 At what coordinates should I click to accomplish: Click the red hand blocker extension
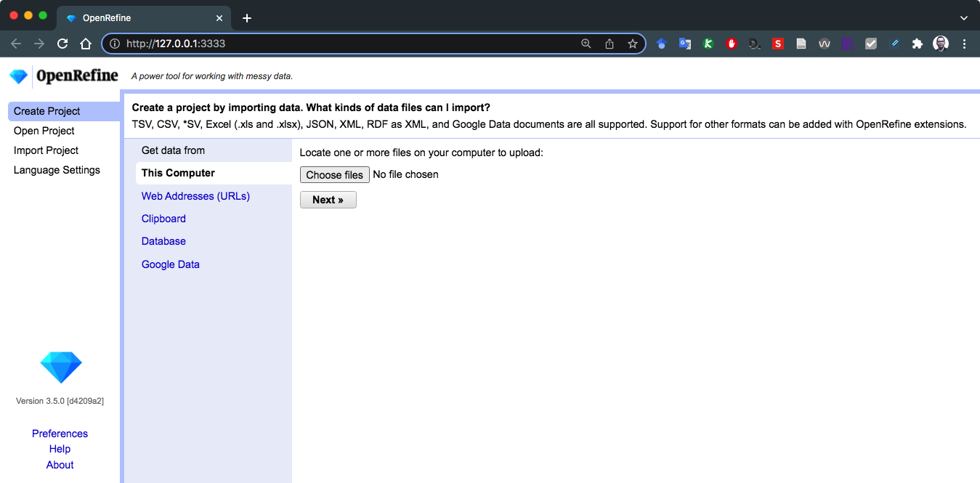click(732, 44)
